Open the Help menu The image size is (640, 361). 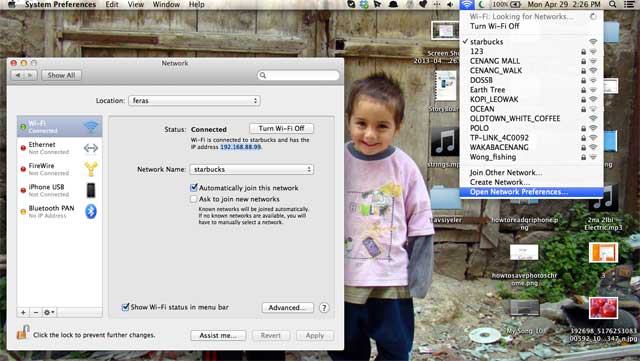pos(196,4)
